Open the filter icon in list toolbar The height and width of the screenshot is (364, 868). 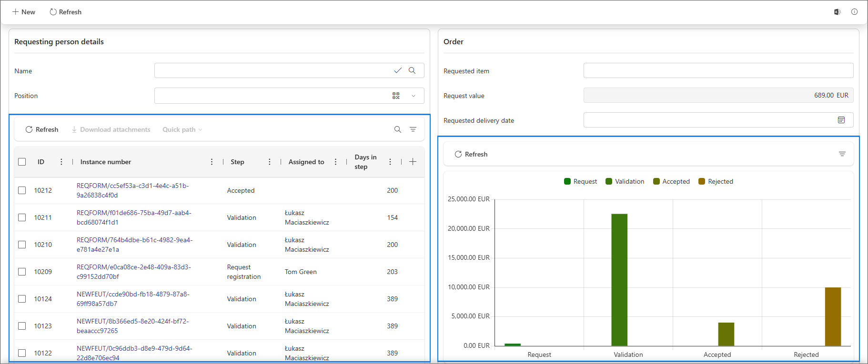click(413, 129)
